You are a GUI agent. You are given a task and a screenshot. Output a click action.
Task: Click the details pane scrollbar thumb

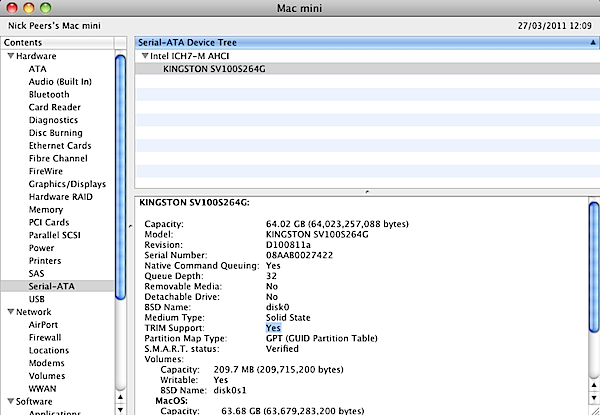click(594, 267)
